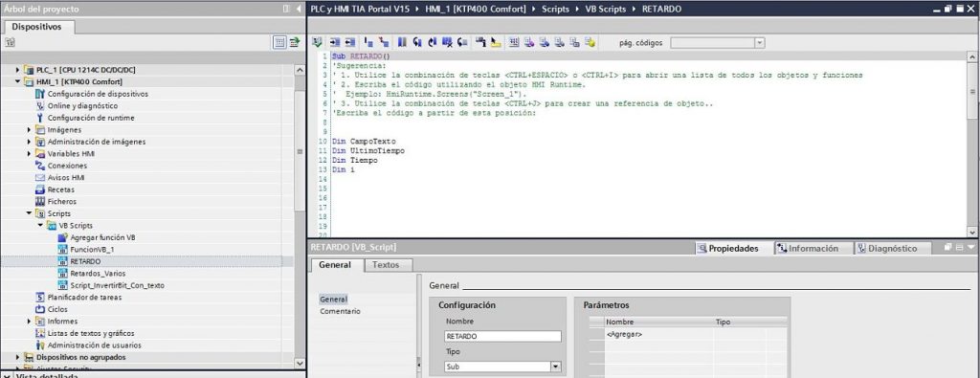Open the Diagnóstico tab
The height and width of the screenshot is (378, 980).
(x=893, y=249)
